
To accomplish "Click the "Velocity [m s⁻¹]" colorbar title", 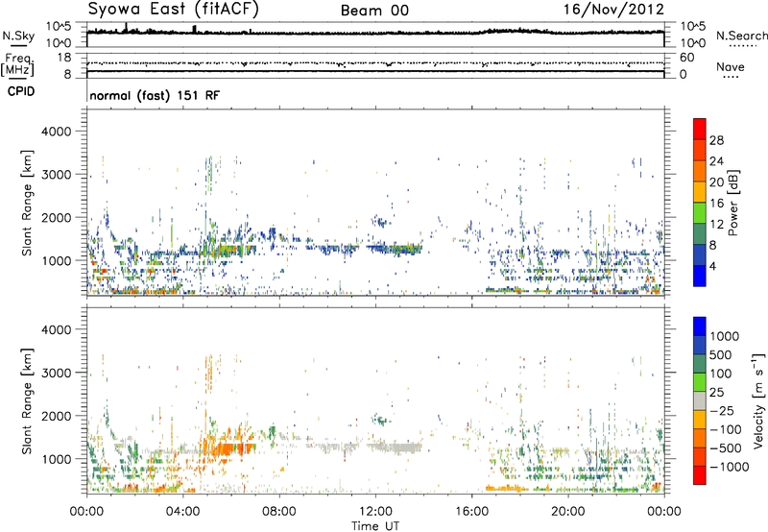I will pyautogui.click(x=758, y=400).
